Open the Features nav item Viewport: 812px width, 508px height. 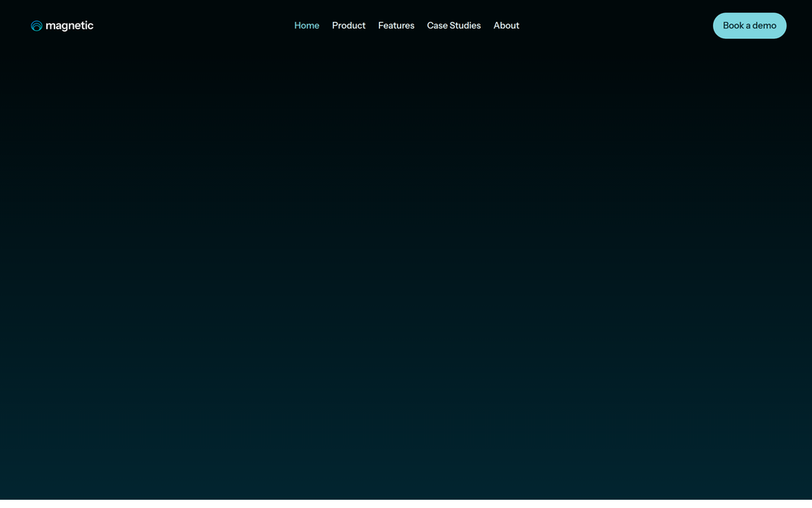[x=396, y=25]
